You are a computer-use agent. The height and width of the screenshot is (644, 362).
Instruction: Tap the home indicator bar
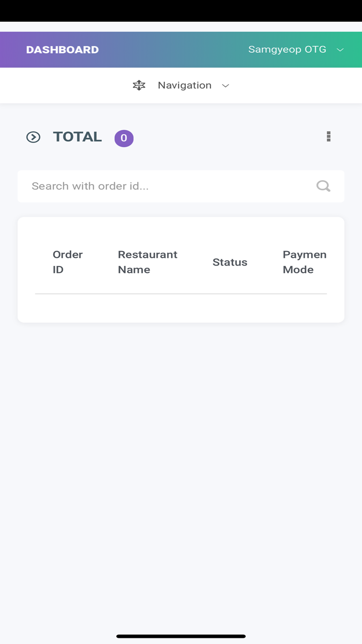[x=181, y=636]
